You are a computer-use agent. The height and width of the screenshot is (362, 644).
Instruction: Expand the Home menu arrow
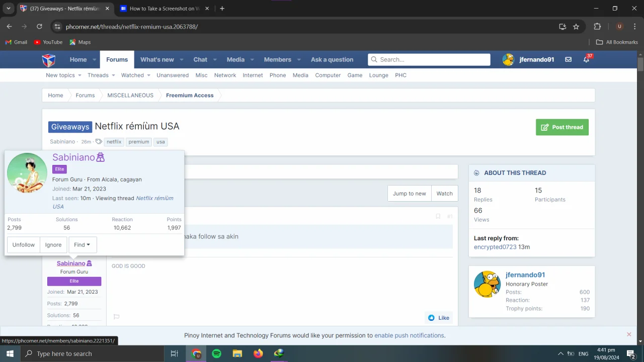[94, 60]
